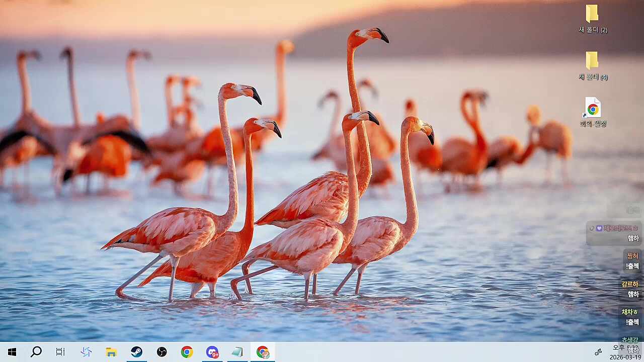The image size is (644, 362).
Task: Switch to the Notepad taskbar window
Action: click(x=237, y=352)
